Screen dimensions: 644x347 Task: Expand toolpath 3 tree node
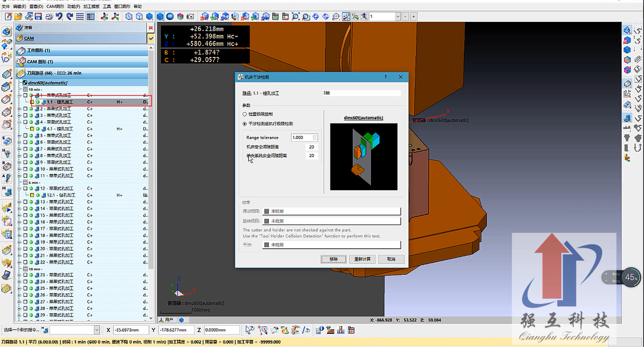pos(20,115)
